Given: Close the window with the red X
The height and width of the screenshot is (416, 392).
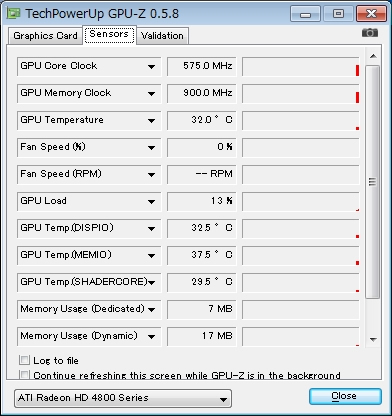Looking at the screenshot, I should (x=371, y=14).
